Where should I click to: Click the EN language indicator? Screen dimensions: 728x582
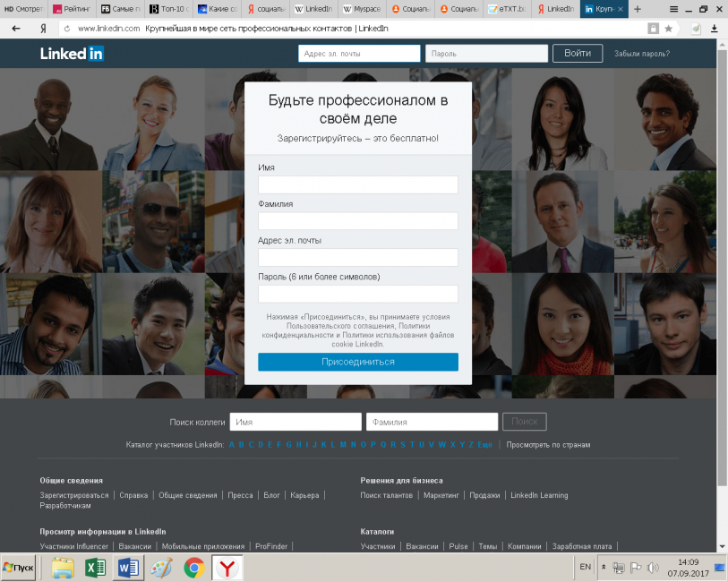coord(585,567)
